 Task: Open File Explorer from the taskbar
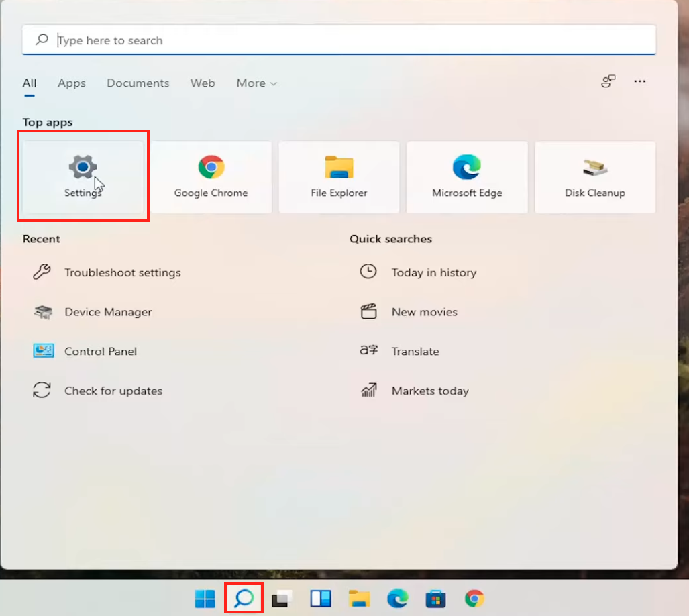pyautogui.click(x=359, y=599)
